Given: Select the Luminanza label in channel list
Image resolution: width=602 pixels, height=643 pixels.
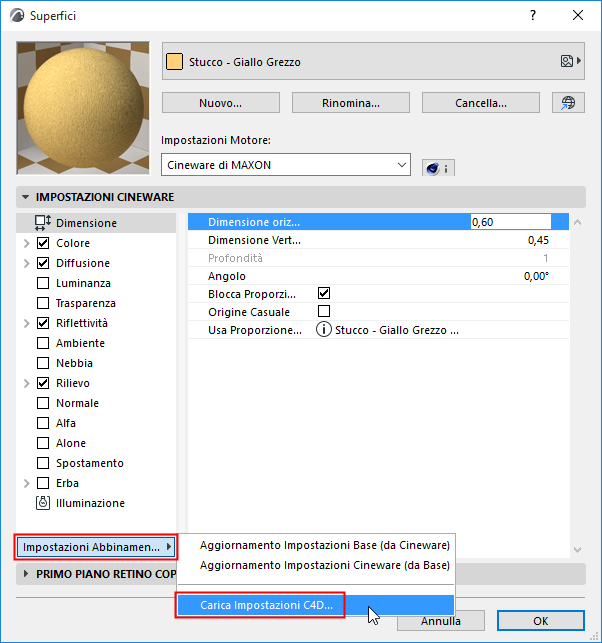Looking at the screenshot, I should point(83,283).
